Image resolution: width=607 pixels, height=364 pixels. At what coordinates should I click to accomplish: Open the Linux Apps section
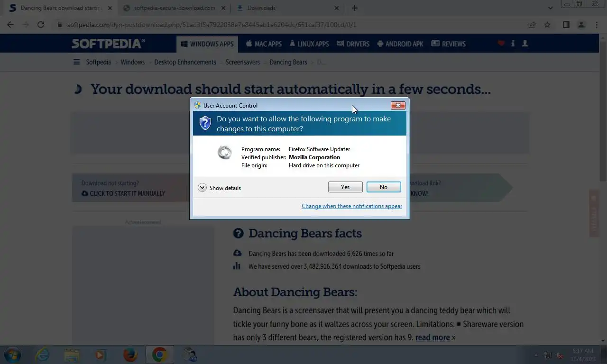[x=309, y=44]
